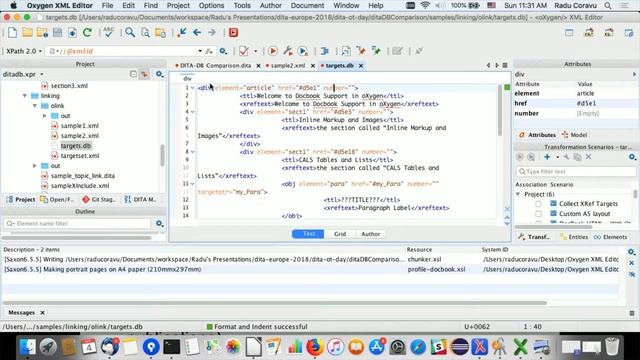Click the Validate red checkmark icon
Screen dimensions: 640x360
[244, 51]
